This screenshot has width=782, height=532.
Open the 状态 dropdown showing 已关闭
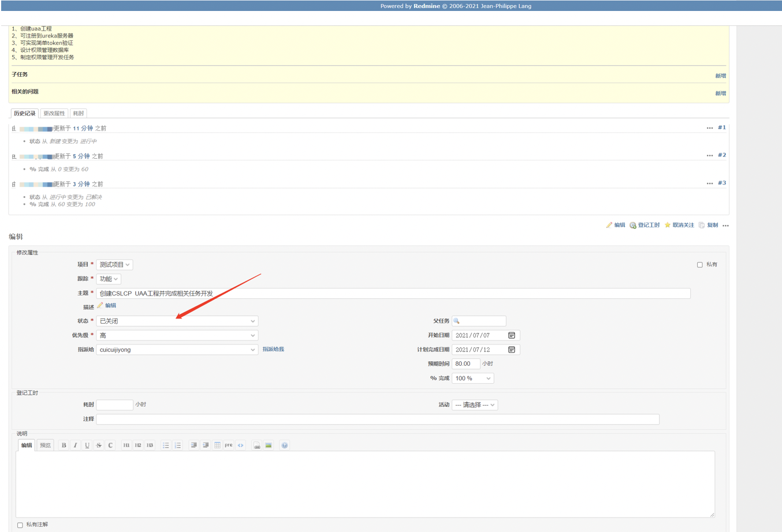click(x=177, y=321)
